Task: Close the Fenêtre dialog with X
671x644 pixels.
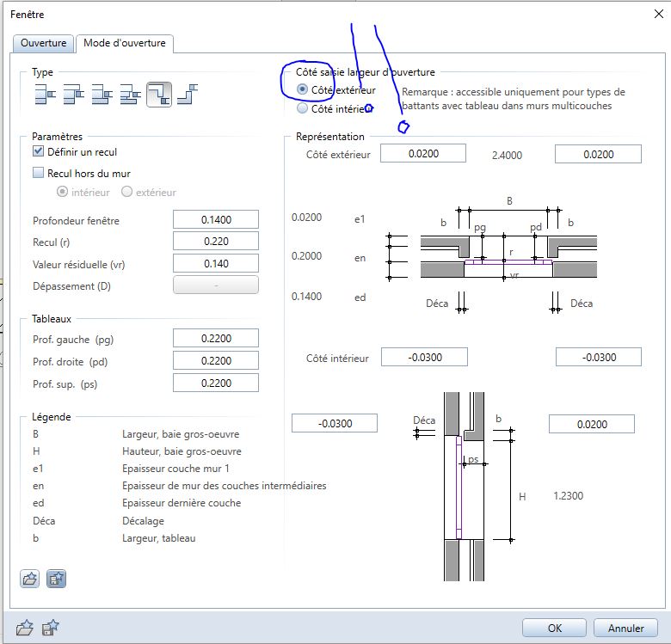Action: 659,14
